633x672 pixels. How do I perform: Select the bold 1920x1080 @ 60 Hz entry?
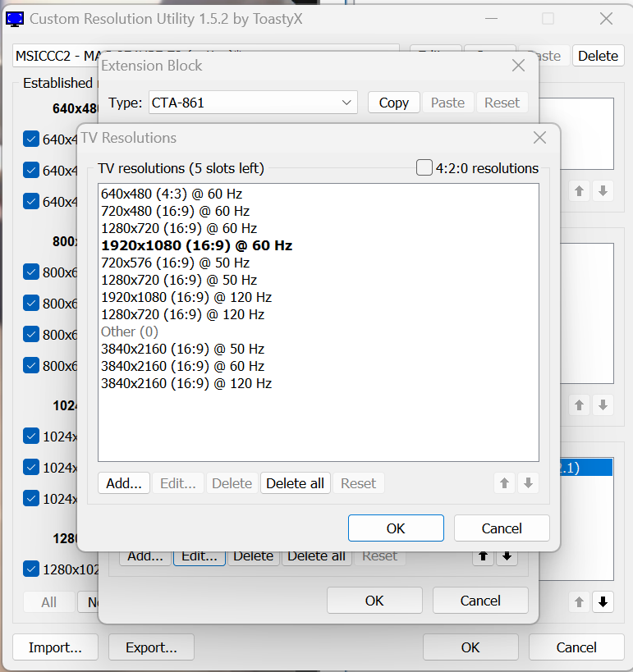click(x=196, y=245)
